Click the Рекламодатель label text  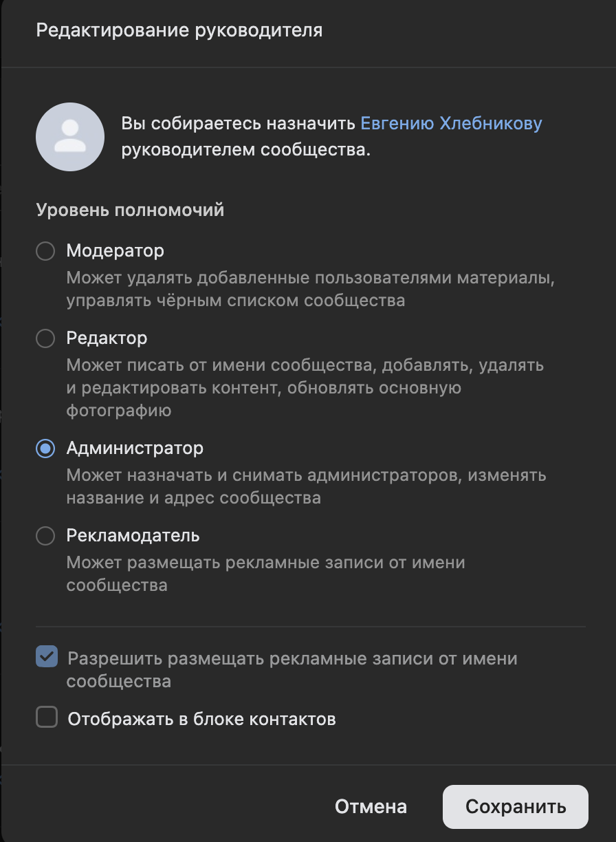pyautogui.click(x=133, y=535)
